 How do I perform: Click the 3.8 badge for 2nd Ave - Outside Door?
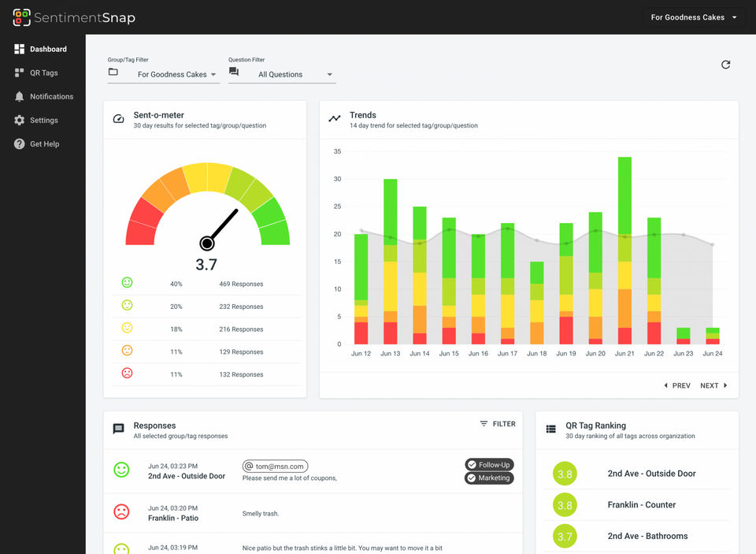click(565, 474)
